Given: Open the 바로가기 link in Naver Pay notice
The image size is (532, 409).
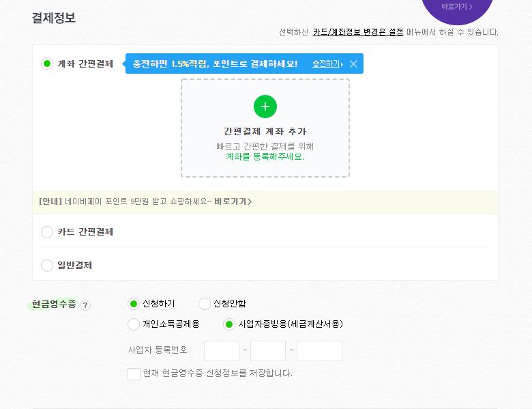Looking at the screenshot, I should [233, 201].
